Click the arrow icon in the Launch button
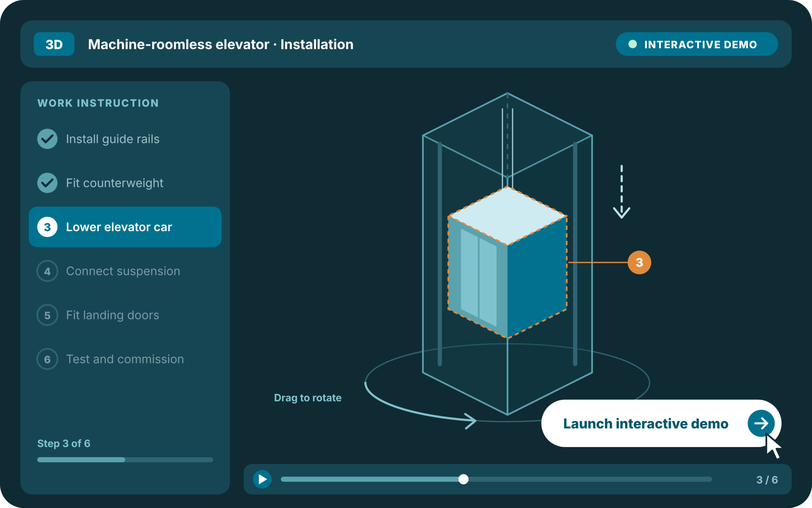Screen dimensions: 812x508 coord(761,423)
